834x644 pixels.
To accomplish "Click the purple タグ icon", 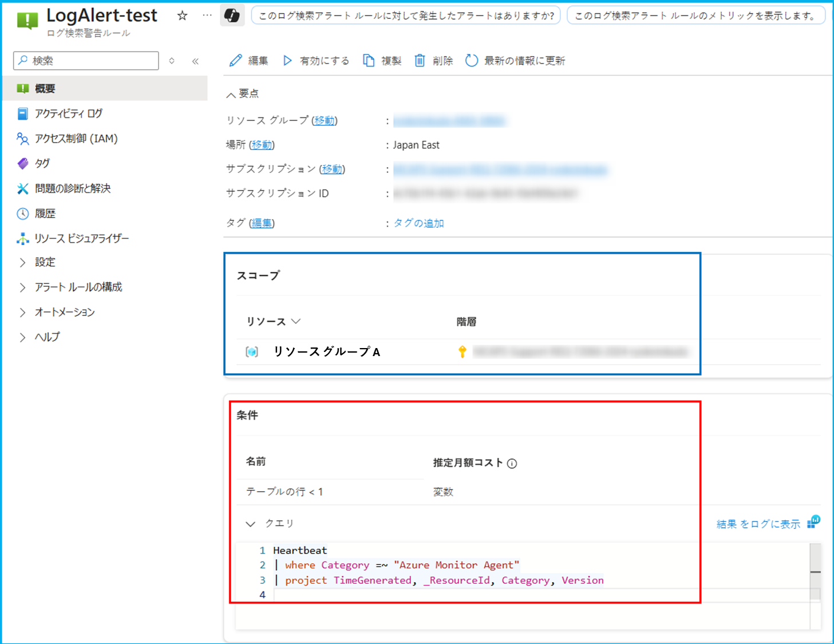I will click(x=23, y=164).
